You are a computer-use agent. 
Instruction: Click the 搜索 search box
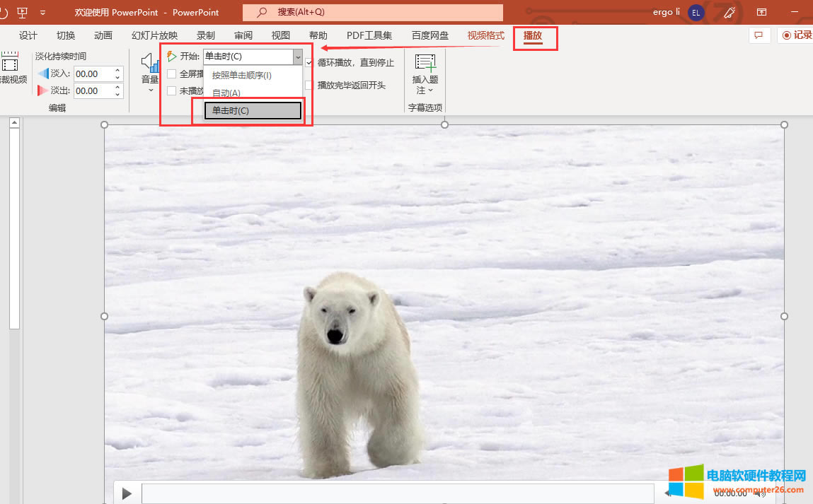click(373, 12)
